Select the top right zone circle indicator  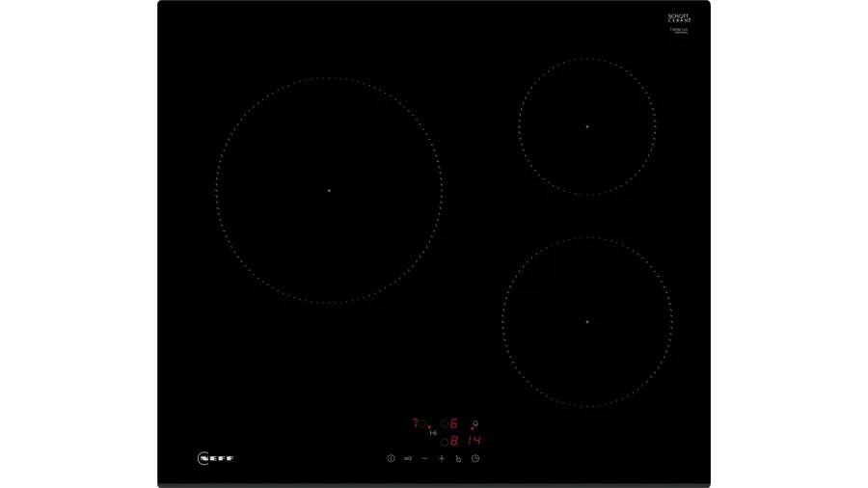(x=444, y=423)
